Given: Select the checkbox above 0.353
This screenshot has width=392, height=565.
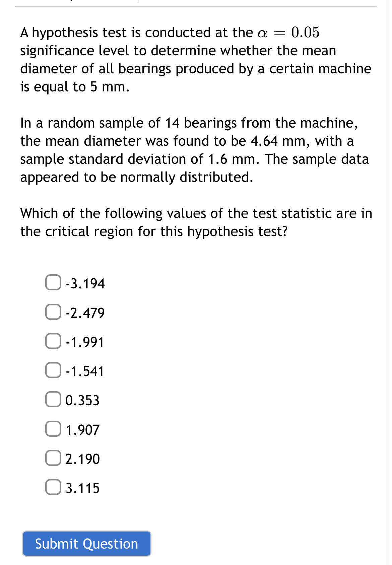Looking at the screenshot, I should coord(53,370).
